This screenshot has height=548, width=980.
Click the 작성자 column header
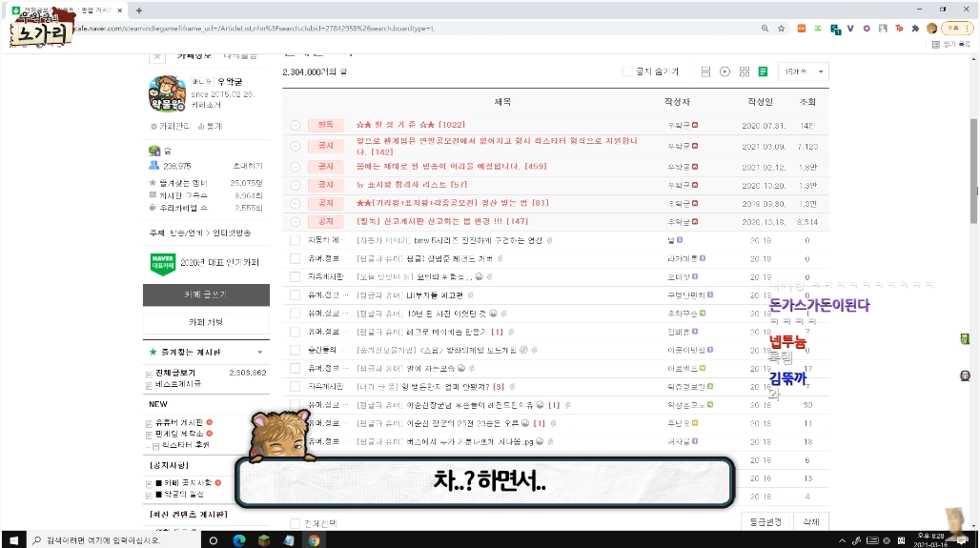[677, 102]
